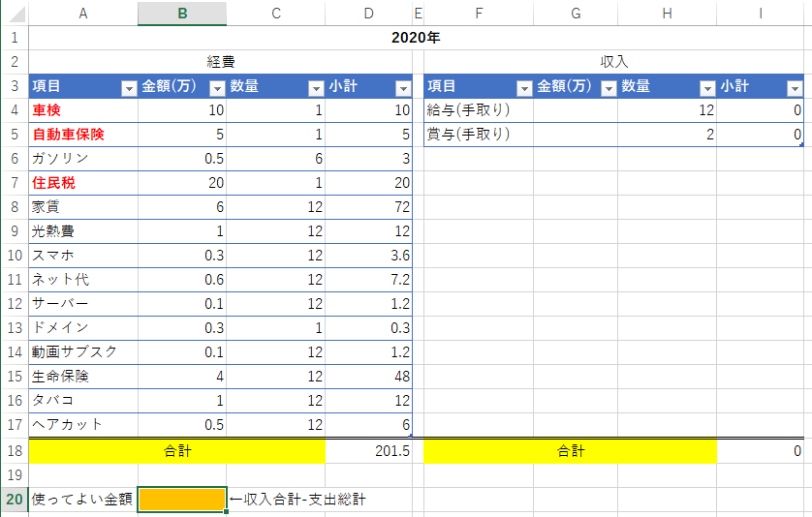Click the ←収入合計-支出総計 note cell

point(297,500)
